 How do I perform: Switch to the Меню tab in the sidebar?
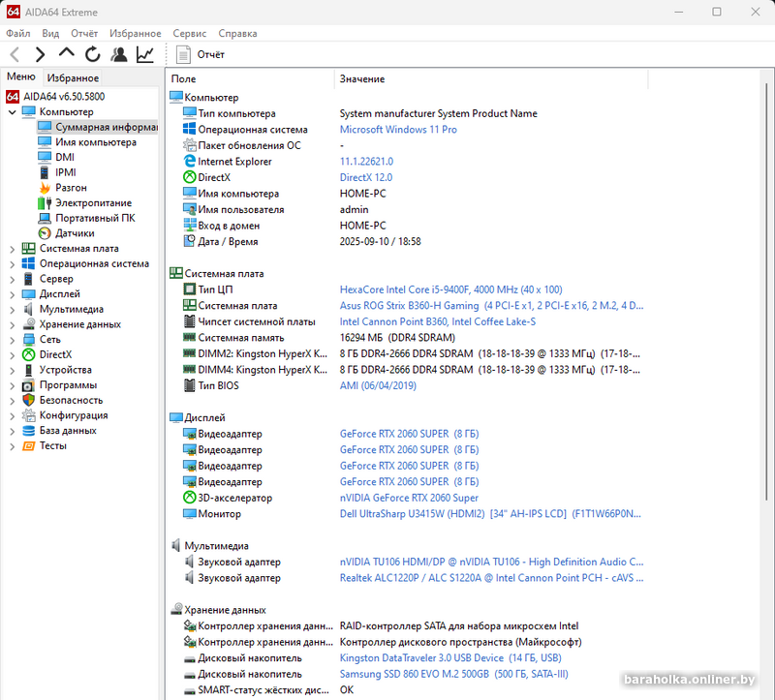click(x=20, y=76)
